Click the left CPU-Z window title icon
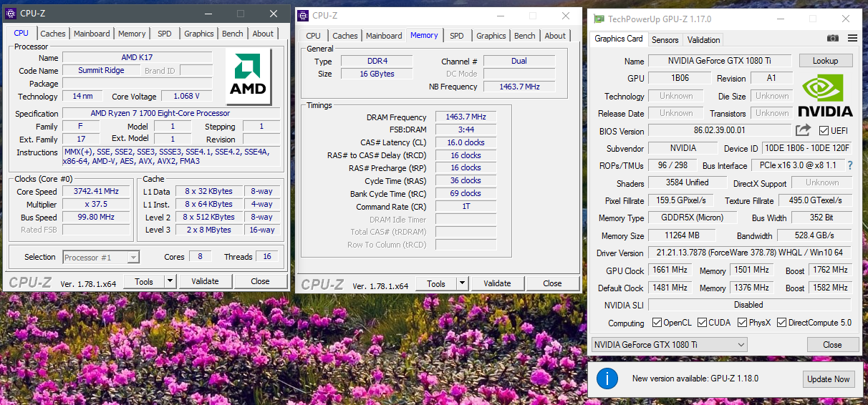 point(11,14)
